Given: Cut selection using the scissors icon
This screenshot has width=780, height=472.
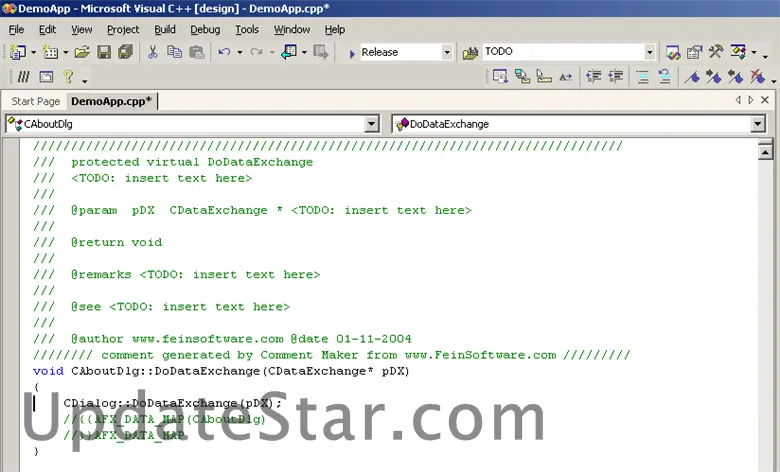Looking at the screenshot, I should coord(153,52).
